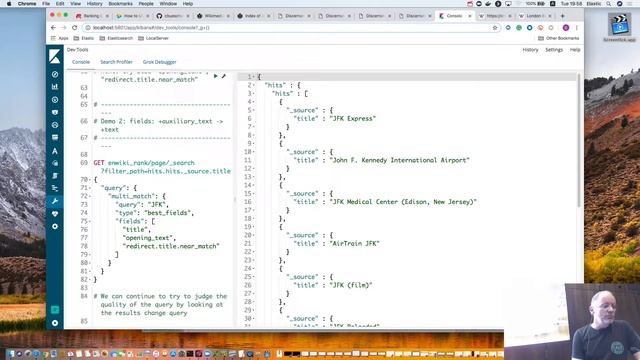Click the collapse sidebar icon at the bottom
Viewport: 640px width, 360px height.
55,323
